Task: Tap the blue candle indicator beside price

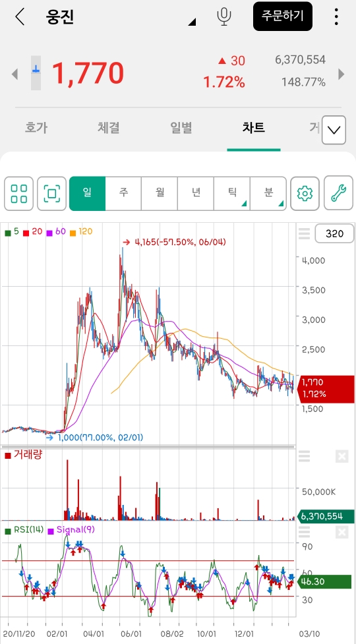Action: [x=36, y=73]
